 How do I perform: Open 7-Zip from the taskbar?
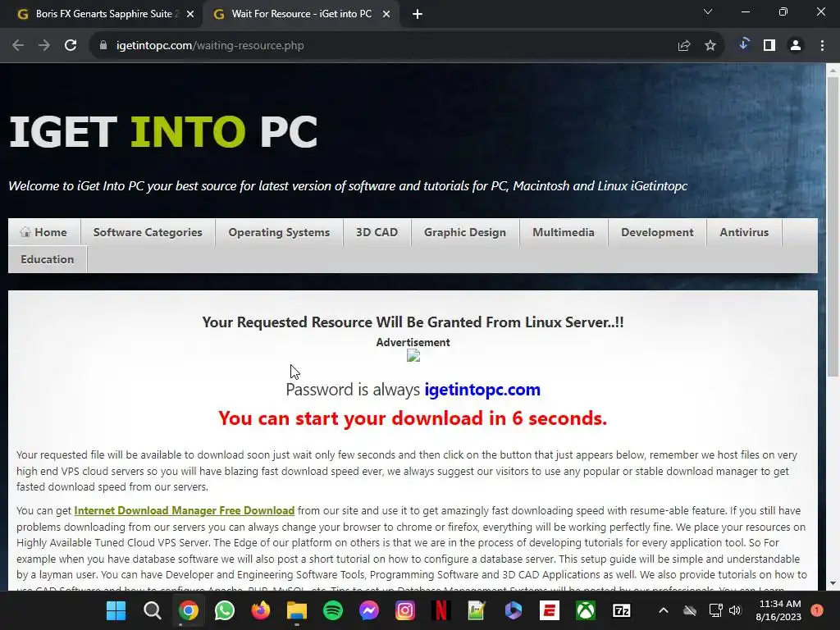[x=622, y=610]
